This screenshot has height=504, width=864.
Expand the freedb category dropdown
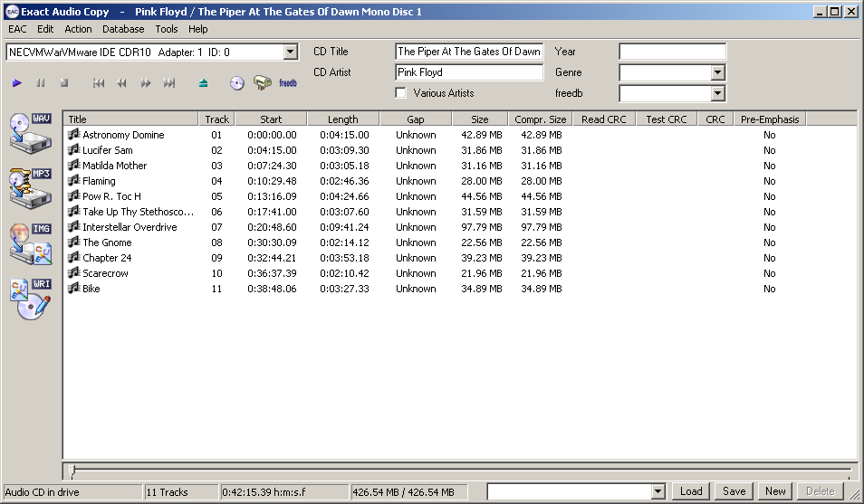coord(717,93)
